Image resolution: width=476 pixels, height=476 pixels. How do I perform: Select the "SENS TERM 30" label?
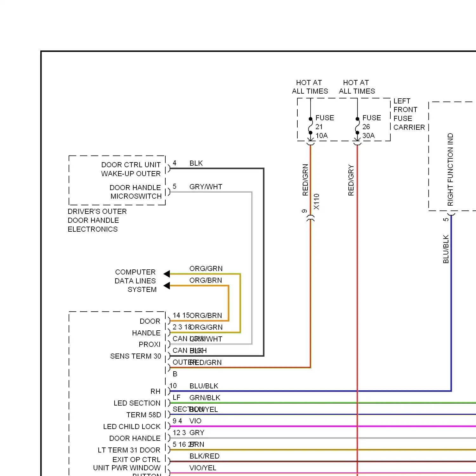(x=136, y=356)
